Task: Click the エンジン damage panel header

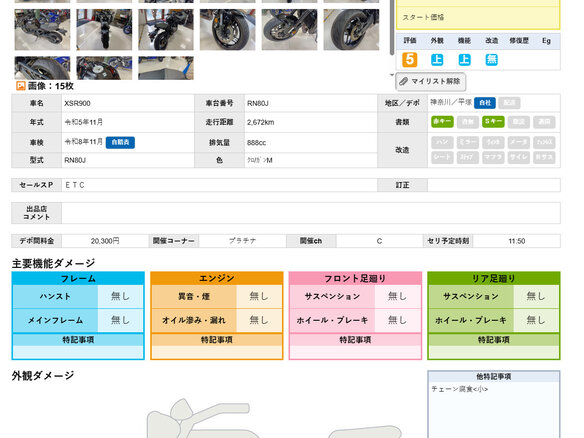Action: pos(216,278)
